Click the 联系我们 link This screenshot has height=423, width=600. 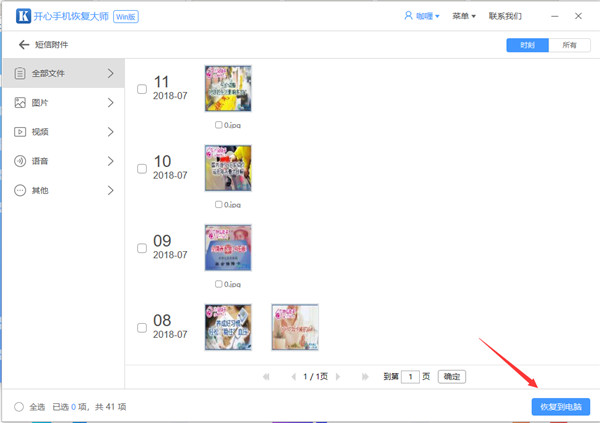[x=505, y=17]
